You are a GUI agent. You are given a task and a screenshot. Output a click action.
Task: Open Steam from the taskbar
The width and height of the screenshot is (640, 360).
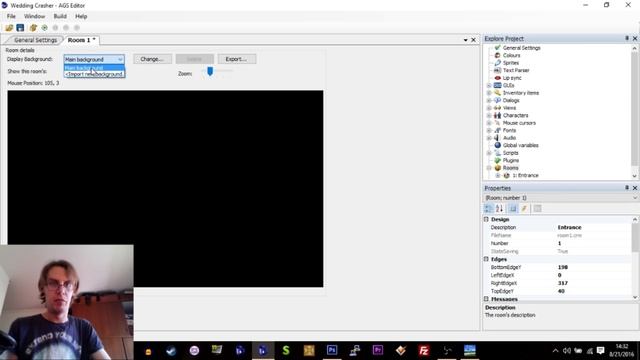pos(171,351)
